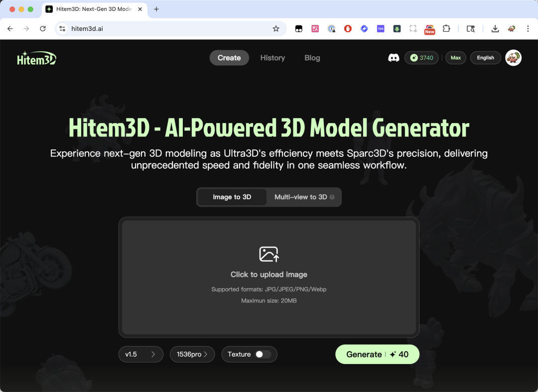Image resolution: width=538 pixels, height=392 pixels.
Task: Close the Hitem3D browser tab
Action: [140, 9]
